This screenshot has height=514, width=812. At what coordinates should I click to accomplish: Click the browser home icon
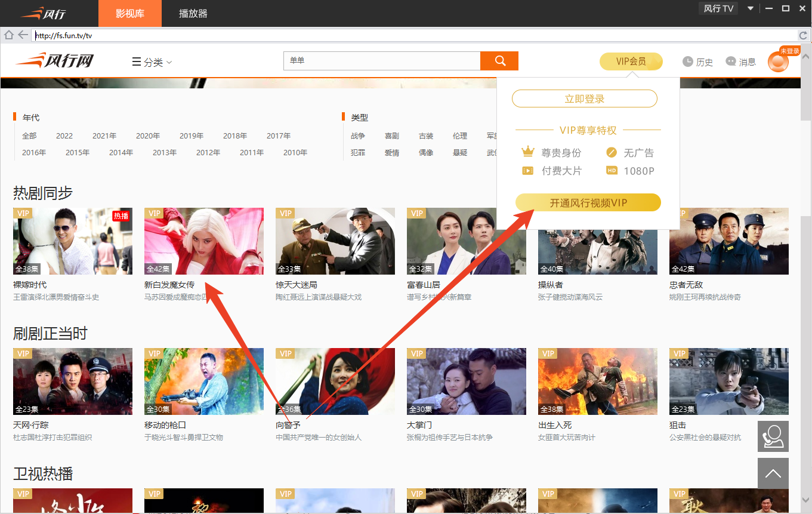[x=8, y=35]
